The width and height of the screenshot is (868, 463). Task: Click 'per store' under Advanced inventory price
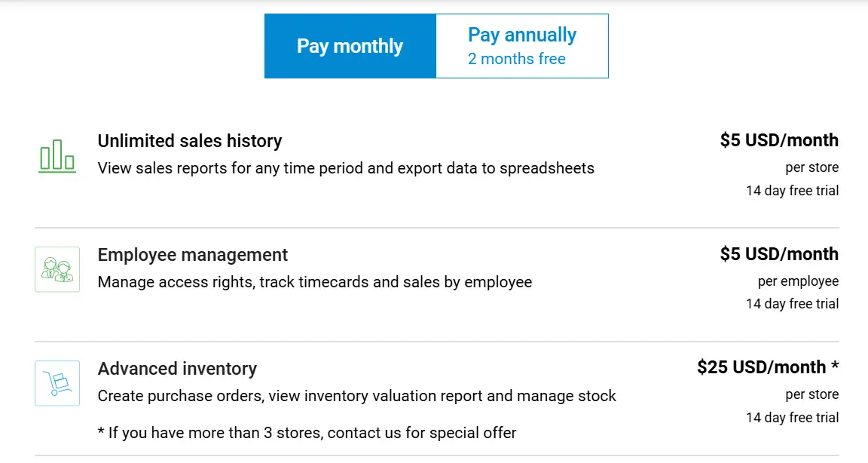pyautogui.click(x=811, y=394)
